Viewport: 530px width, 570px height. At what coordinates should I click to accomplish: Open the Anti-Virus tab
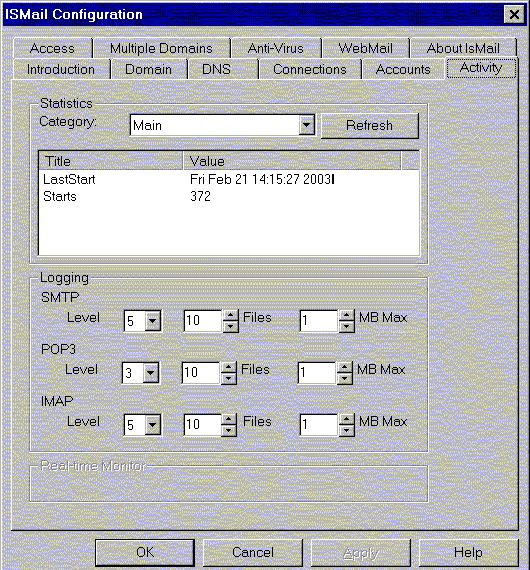pos(276,48)
